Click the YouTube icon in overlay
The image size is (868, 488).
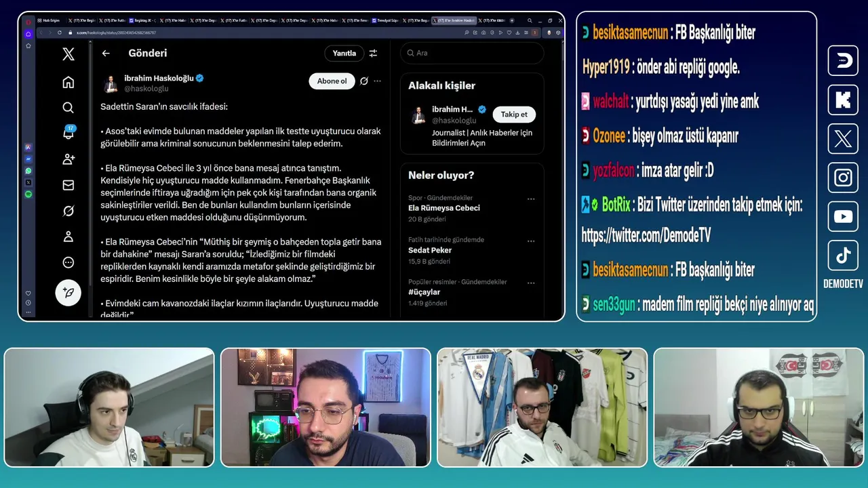tap(843, 217)
